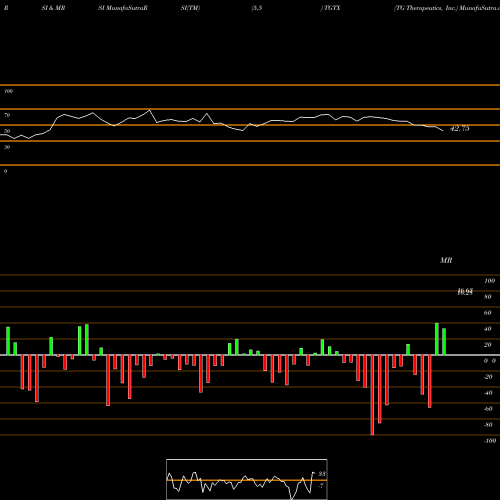Click the RSI axis label 50
Image resolution: width=500 pixels, height=500 pixels.
click(x=7, y=131)
